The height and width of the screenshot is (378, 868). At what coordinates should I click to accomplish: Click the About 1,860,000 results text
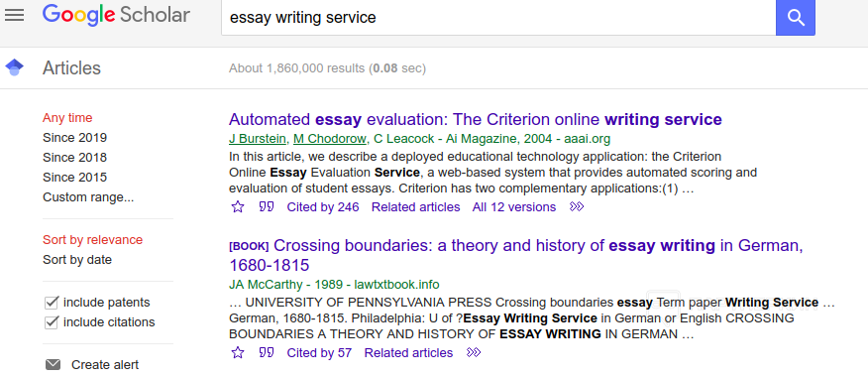[327, 68]
